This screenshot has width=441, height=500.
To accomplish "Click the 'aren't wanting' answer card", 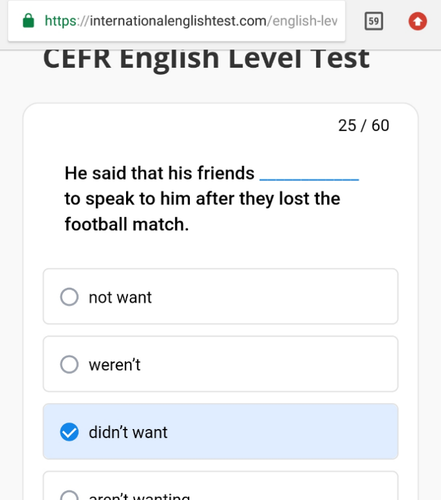I will pyautogui.click(x=221, y=486).
